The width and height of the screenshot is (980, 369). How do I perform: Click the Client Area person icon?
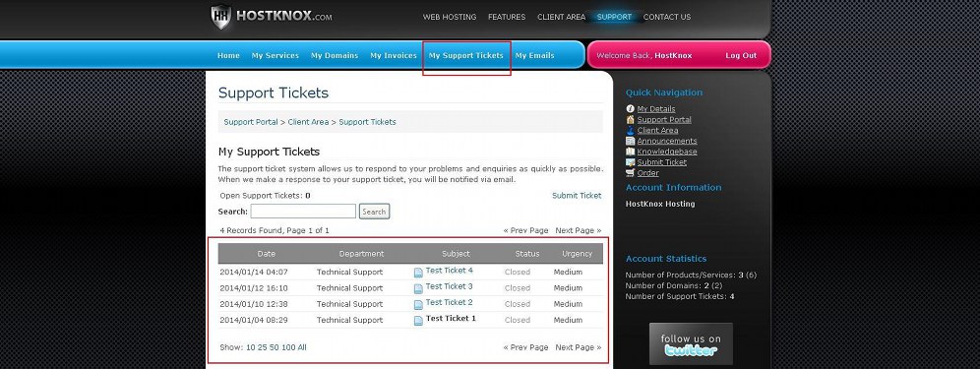(x=630, y=130)
